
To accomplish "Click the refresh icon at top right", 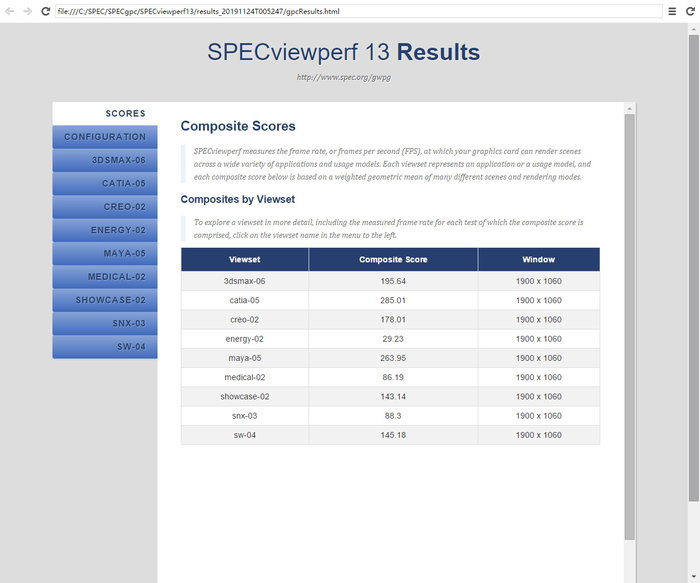I will coord(690,11).
